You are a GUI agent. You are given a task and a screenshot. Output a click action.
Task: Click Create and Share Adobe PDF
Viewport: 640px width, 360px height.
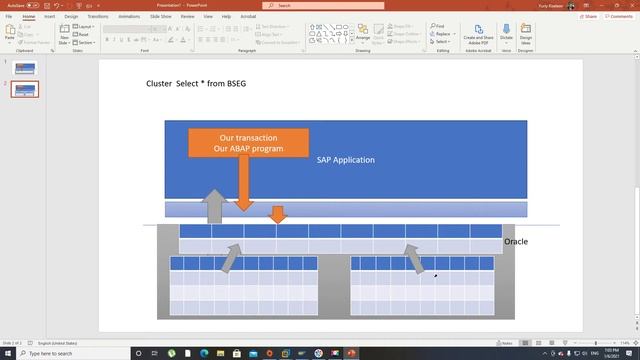click(478, 34)
